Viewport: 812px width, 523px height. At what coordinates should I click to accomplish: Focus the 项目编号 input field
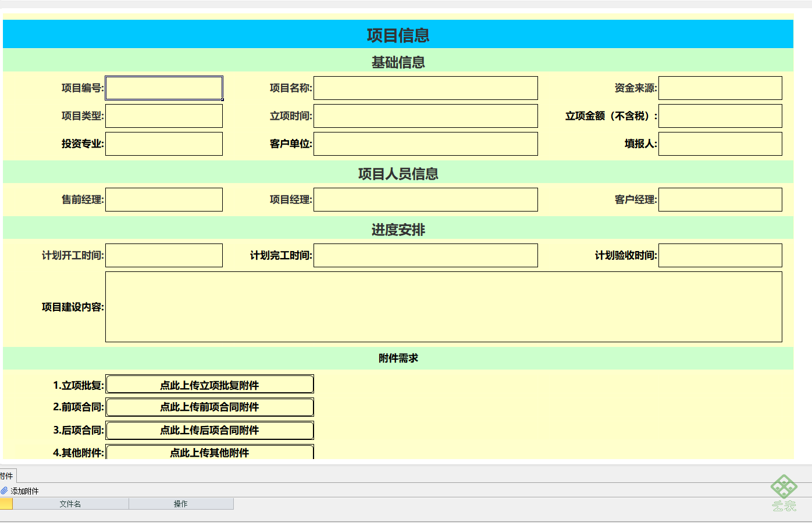[164, 88]
